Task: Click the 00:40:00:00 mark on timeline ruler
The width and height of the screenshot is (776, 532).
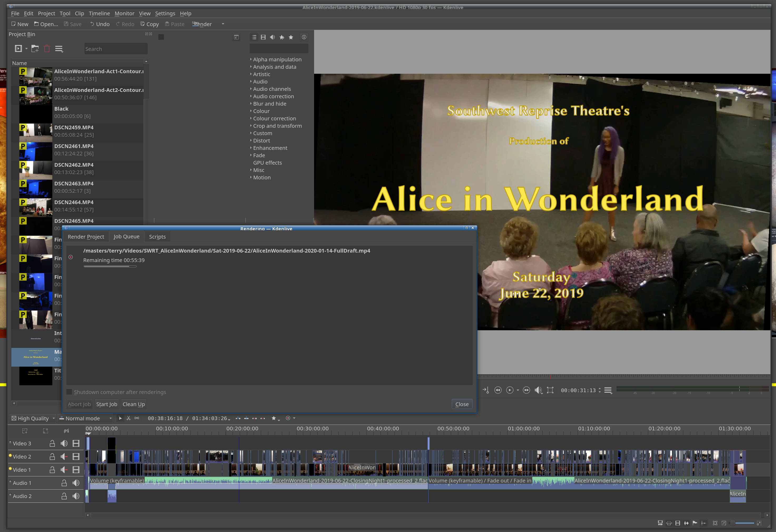Action: (x=383, y=428)
